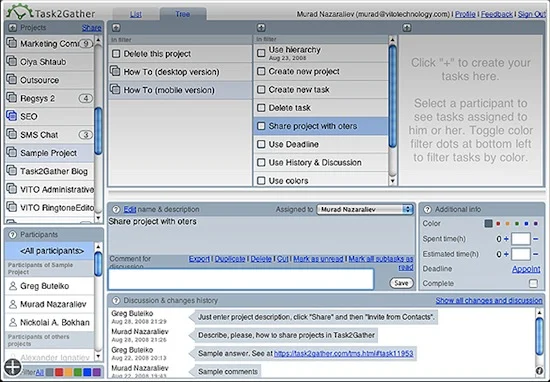Viewport: 550px width, 382px height.
Task: Click the SMS Chat project icon
Action: pyautogui.click(x=12, y=134)
